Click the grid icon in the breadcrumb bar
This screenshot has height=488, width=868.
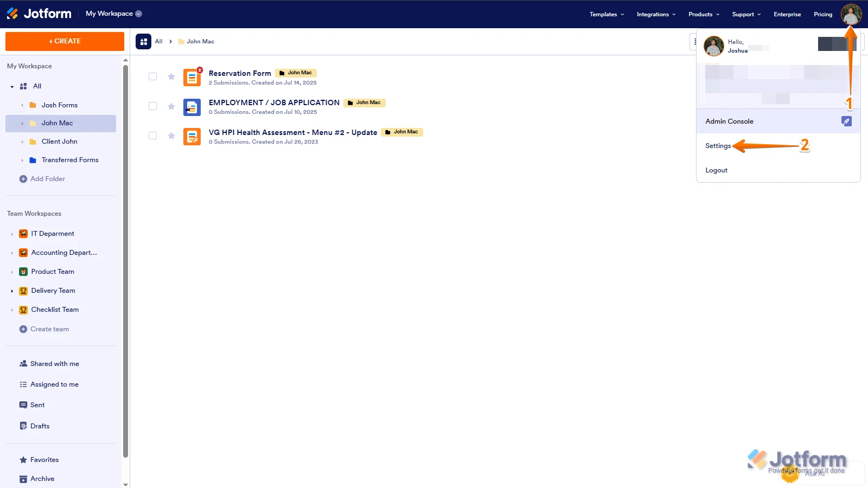pos(143,41)
